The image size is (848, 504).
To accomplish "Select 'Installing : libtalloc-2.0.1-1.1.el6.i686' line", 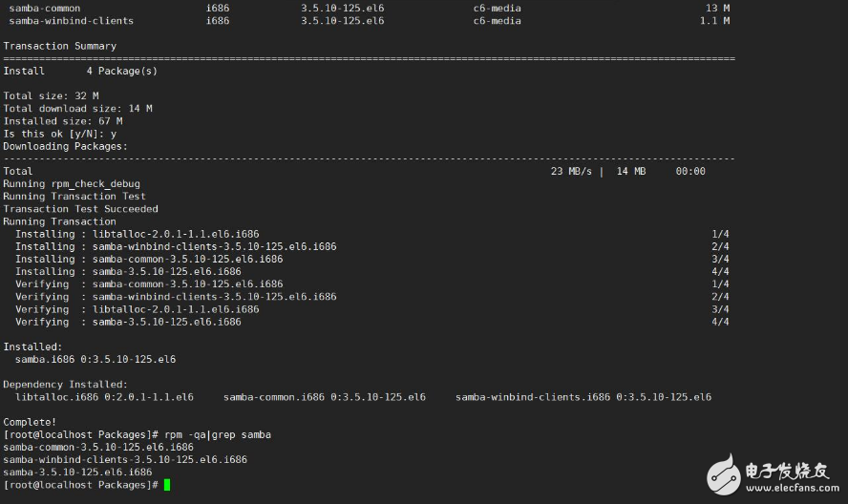I will click(x=137, y=234).
